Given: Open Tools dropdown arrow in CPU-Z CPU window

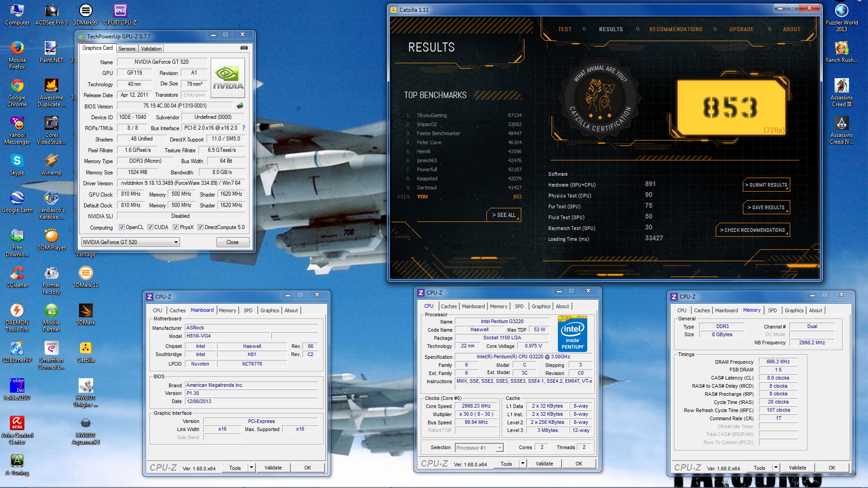Looking at the screenshot, I should pyautogui.click(x=523, y=464).
